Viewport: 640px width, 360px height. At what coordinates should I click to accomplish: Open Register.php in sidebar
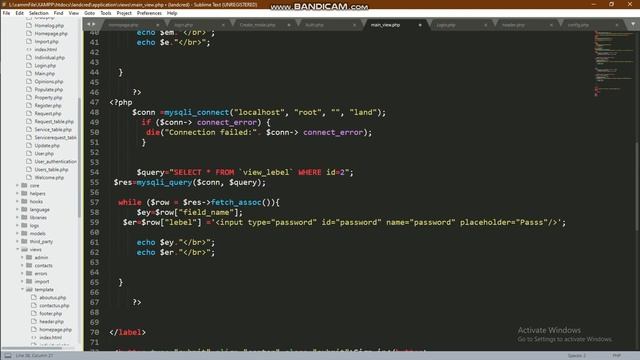pos(48,105)
